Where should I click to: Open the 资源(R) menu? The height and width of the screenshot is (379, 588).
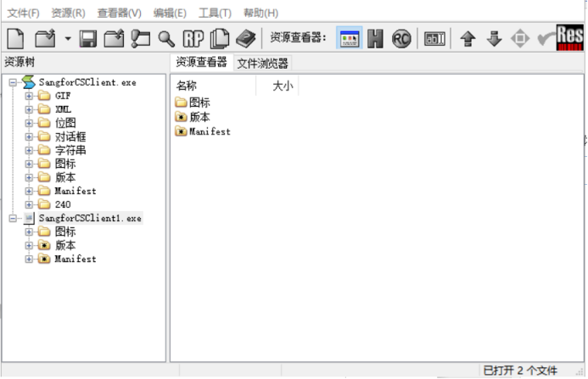pyautogui.click(x=68, y=13)
